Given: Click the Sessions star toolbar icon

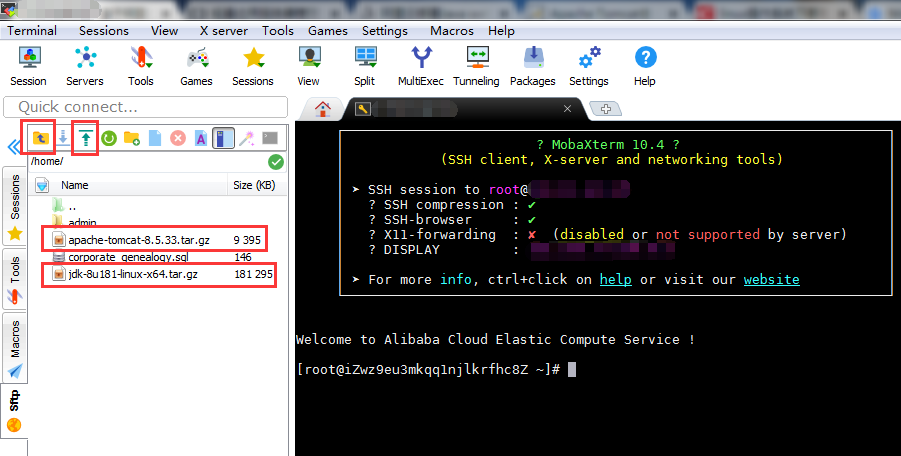Looking at the screenshot, I should (253, 67).
